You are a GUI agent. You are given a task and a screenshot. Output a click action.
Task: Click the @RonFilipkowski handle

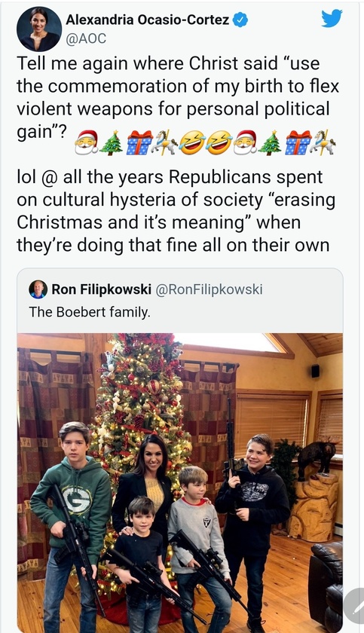tap(209, 289)
